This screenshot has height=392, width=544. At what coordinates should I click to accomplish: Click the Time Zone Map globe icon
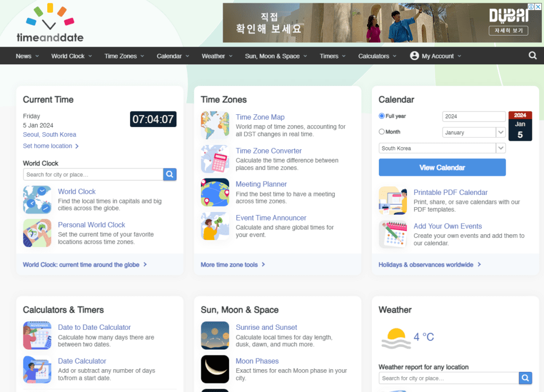coord(215,125)
